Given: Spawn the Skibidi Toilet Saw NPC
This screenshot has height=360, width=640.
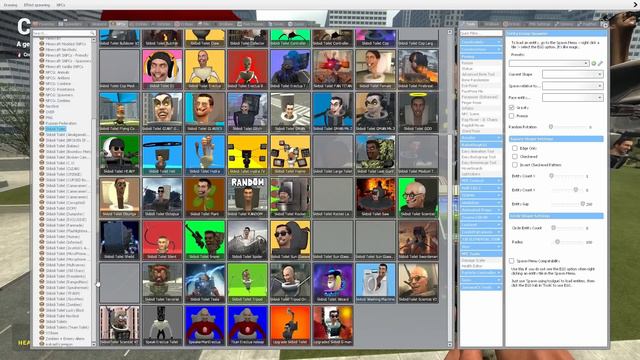Looking at the screenshot, I should (375, 198).
